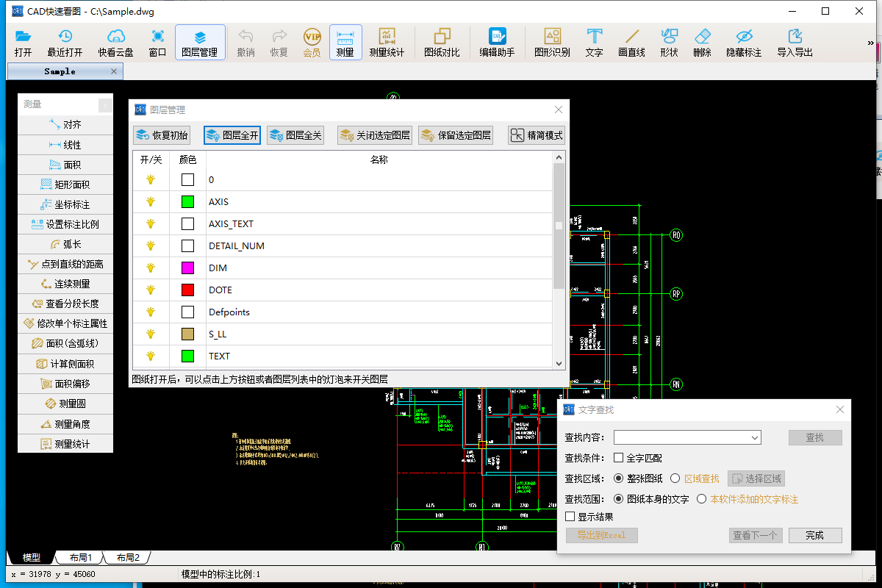Select the 画直线 draw line tool

pyautogui.click(x=632, y=43)
